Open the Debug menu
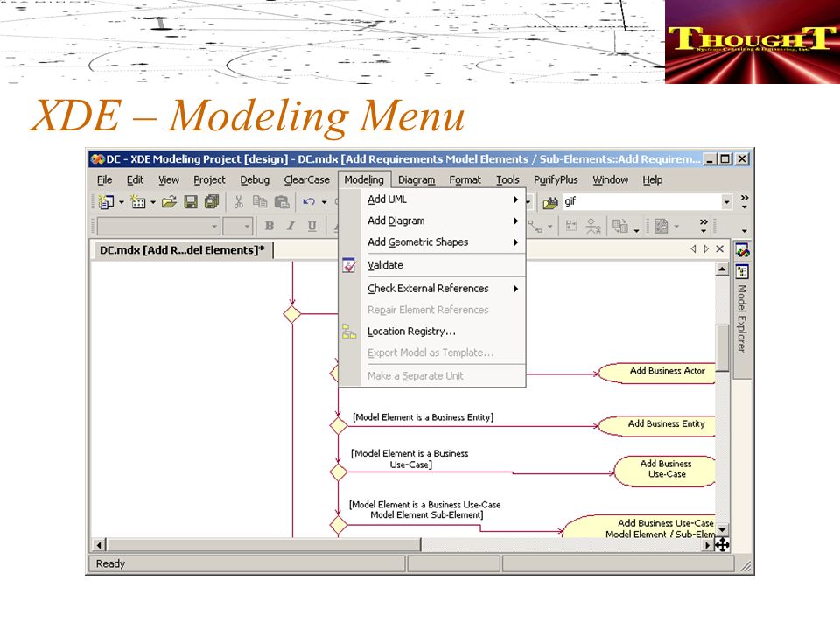This screenshot has height=630, width=840. [x=255, y=180]
